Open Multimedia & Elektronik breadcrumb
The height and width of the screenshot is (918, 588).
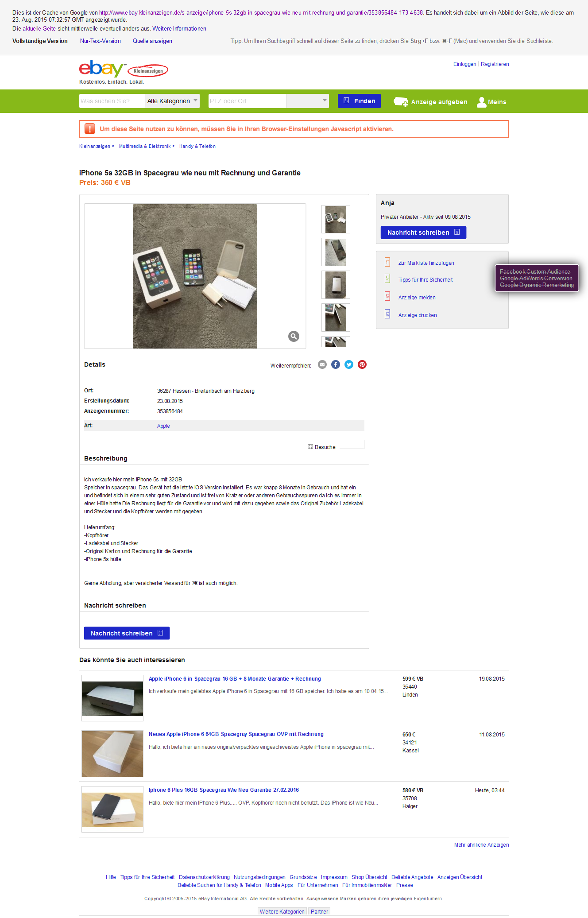[x=145, y=146]
